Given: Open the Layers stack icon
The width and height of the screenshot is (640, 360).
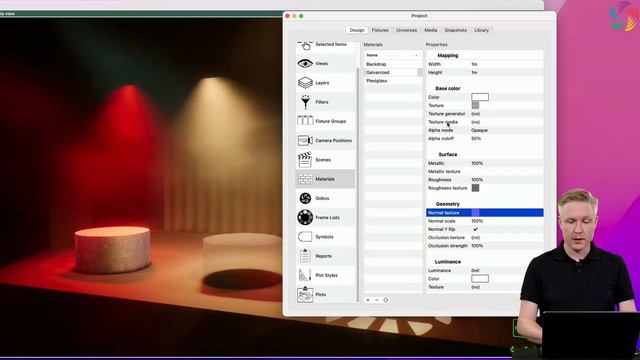Looking at the screenshot, I should pos(305,83).
